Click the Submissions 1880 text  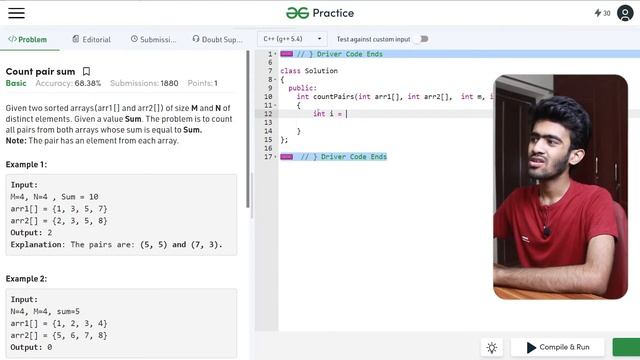(144, 83)
